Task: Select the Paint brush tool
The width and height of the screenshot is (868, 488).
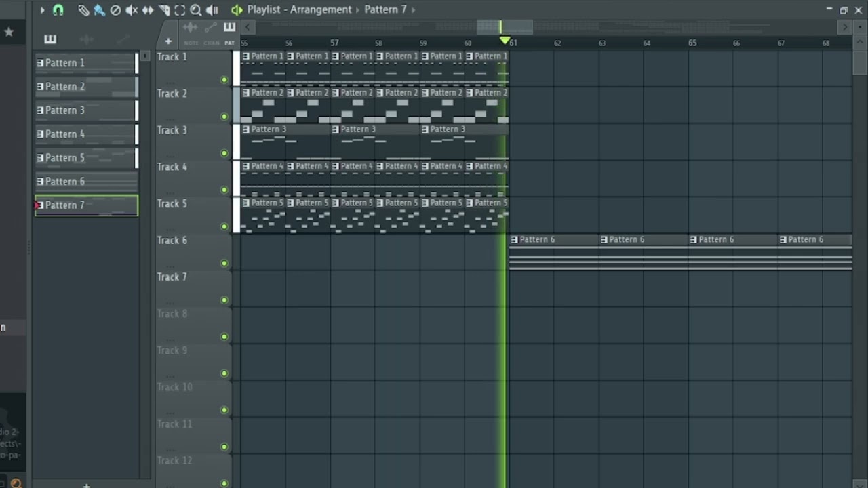Action: pos(99,10)
